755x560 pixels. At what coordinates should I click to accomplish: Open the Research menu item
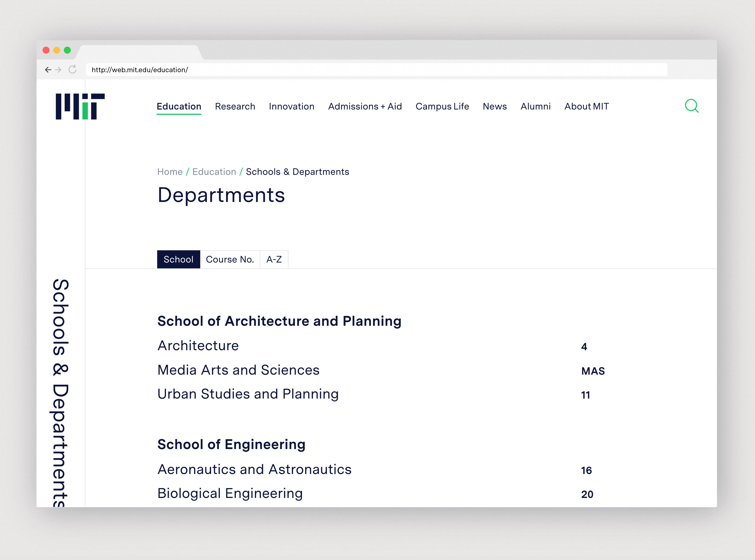pos(235,106)
